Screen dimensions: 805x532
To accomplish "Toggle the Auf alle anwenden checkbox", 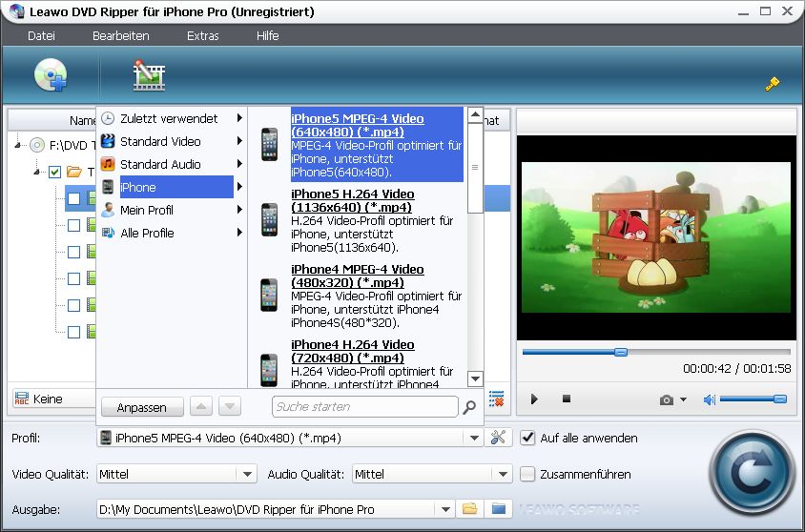I will pos(527,438).
